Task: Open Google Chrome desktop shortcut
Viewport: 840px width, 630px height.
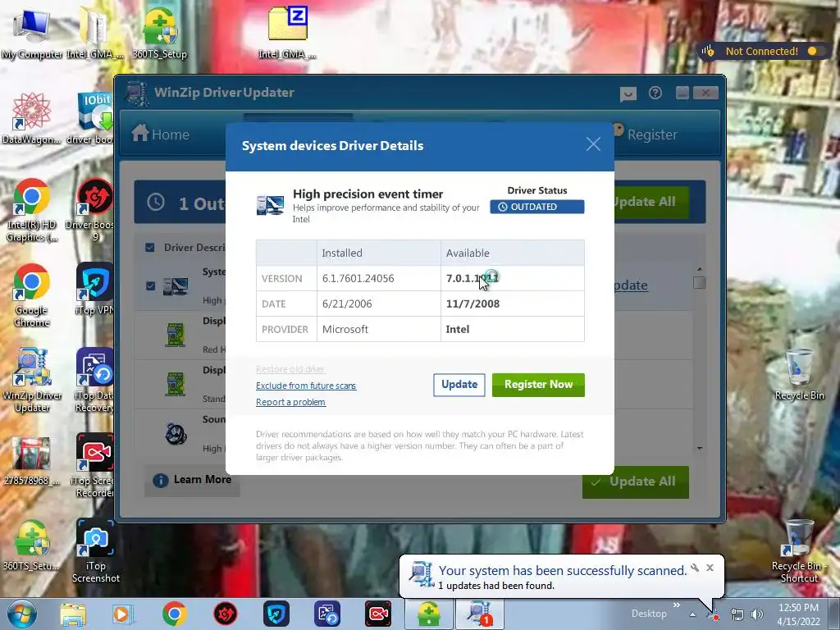Action: pos(31,295)
